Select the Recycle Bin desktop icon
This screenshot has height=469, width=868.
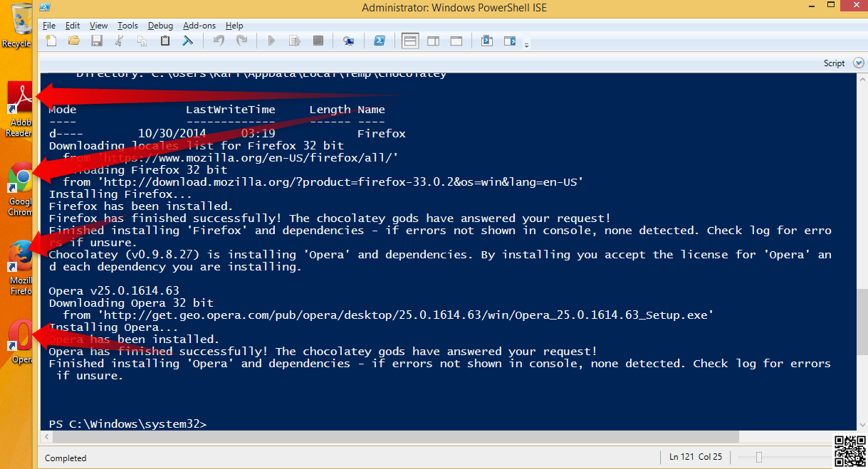17,26
